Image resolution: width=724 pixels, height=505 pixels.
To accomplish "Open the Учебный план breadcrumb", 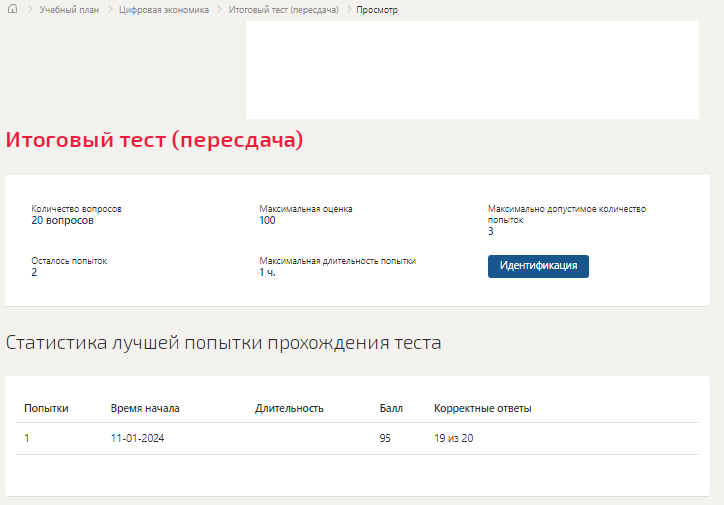I will click(x=69, y=10).
